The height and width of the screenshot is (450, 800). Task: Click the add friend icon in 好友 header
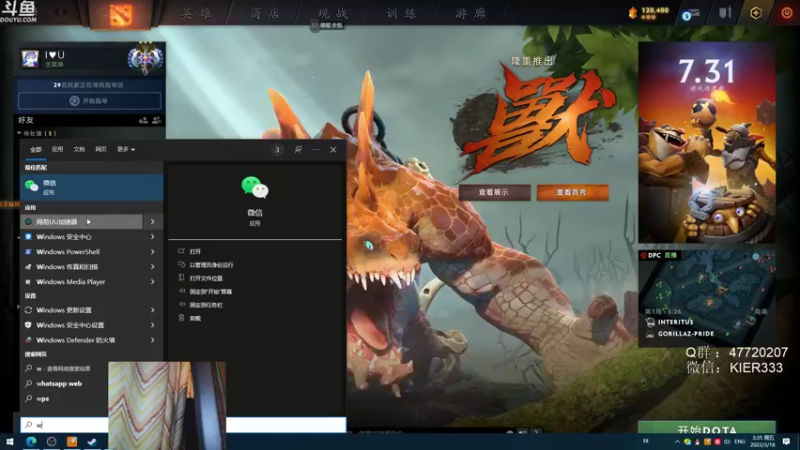click(x=143, y=120)
